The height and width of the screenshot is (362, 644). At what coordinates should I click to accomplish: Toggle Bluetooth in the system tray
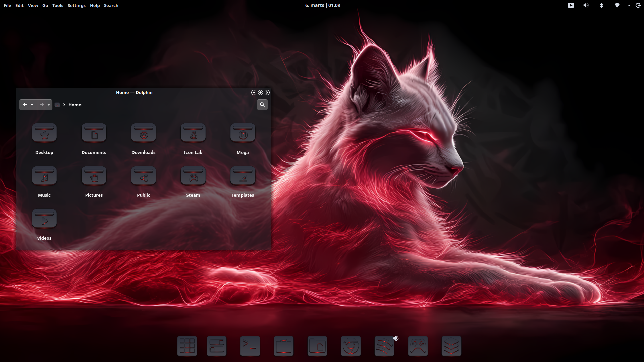click(x=601, y=5)
